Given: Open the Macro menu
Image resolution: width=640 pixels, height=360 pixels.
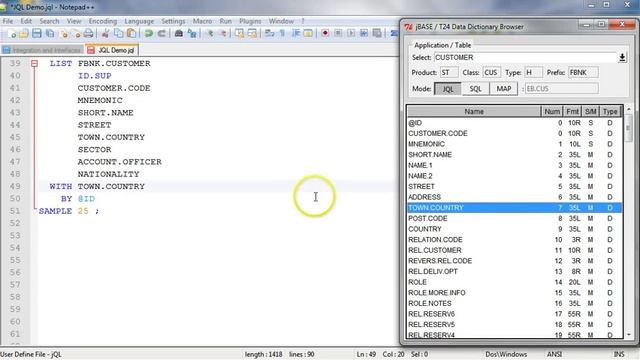Looking at the screenshot, I should point(202,21).
